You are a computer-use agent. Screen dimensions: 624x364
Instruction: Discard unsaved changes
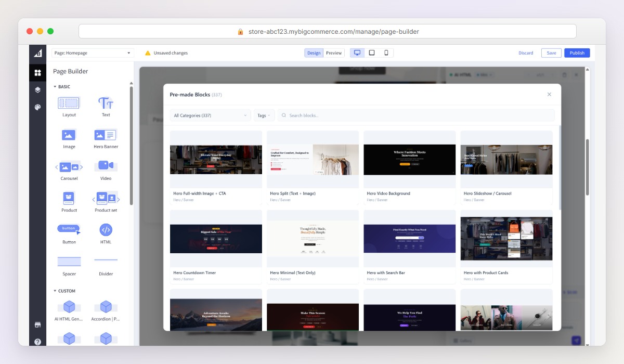pyautogui.click(x=526, y=53)
